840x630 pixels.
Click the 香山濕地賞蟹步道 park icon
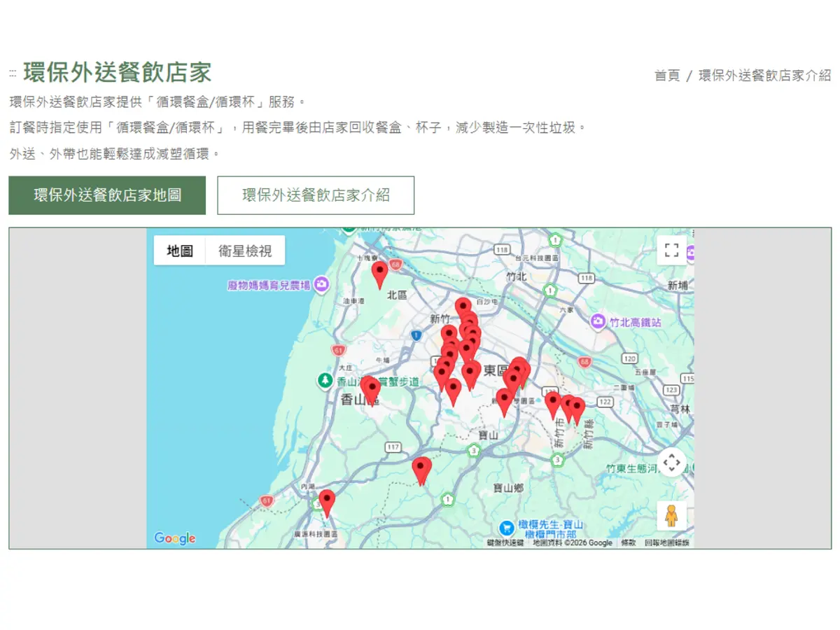tap(325, 381)
